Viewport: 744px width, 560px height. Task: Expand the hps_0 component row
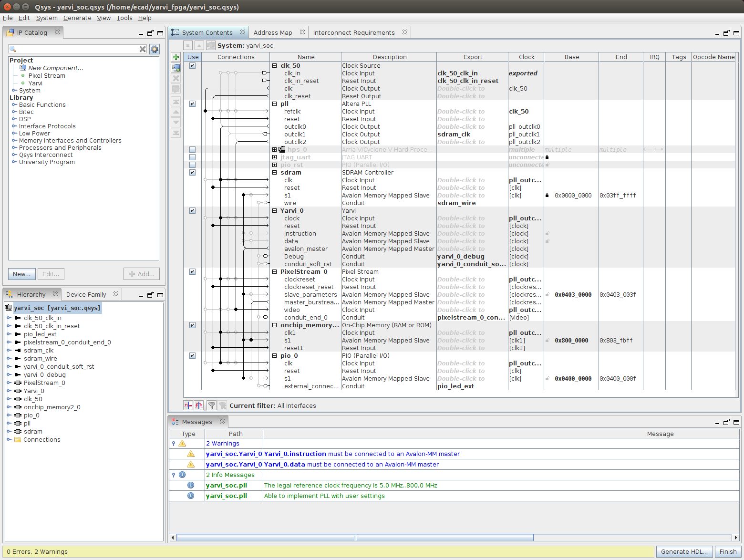(x=274, y=150)
